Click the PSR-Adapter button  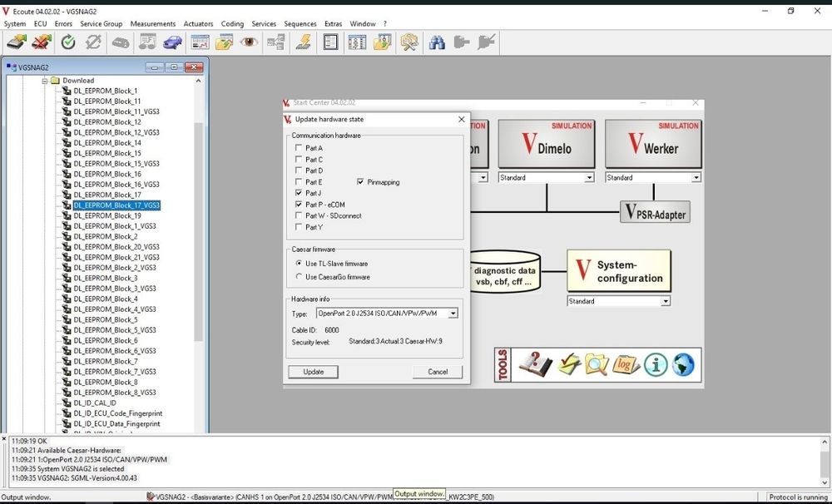click(656, 212)
